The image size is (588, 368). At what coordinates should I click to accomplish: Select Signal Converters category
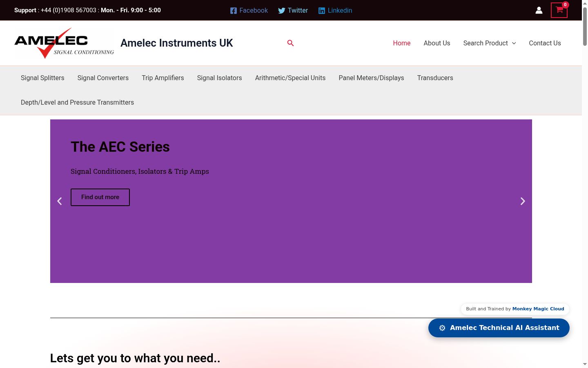coord(103,78)
